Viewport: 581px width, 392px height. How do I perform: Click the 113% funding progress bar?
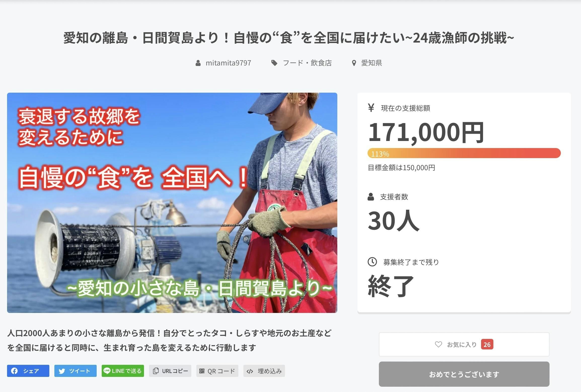tap(464, 153)
